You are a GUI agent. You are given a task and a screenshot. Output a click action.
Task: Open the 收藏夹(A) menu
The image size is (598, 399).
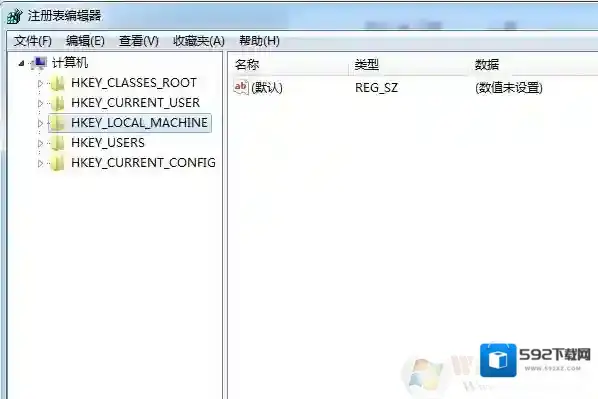[x=199, y=41]
